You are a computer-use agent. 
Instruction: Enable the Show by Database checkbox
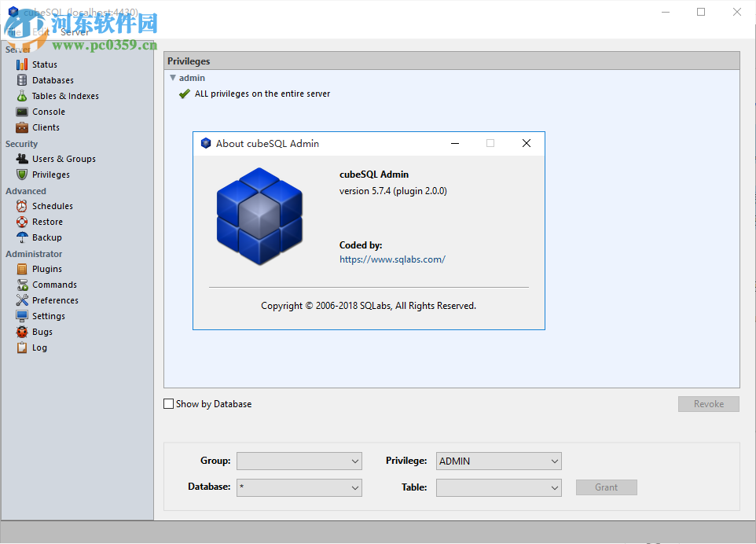click(x=168, y=403)
